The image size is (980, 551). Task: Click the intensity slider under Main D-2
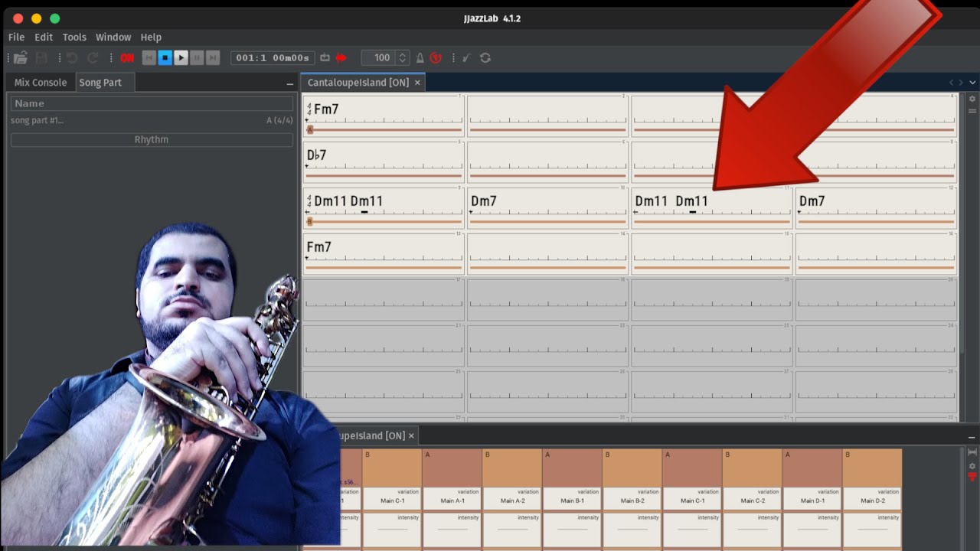pyautogui.click(x=872, y=530)
